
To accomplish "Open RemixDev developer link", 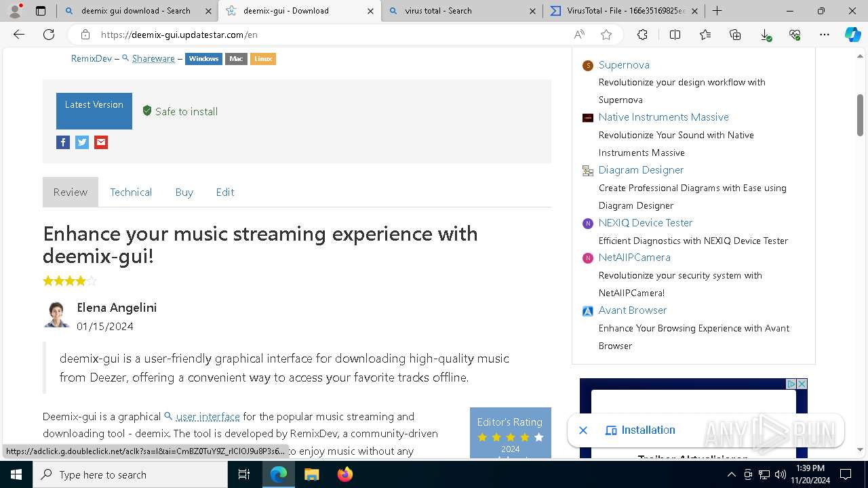I will (x=92, y=59).
